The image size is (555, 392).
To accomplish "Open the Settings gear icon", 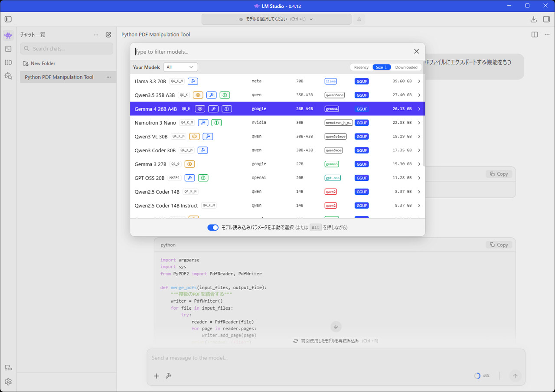I will pyautogui.click(x=8, y=382).
